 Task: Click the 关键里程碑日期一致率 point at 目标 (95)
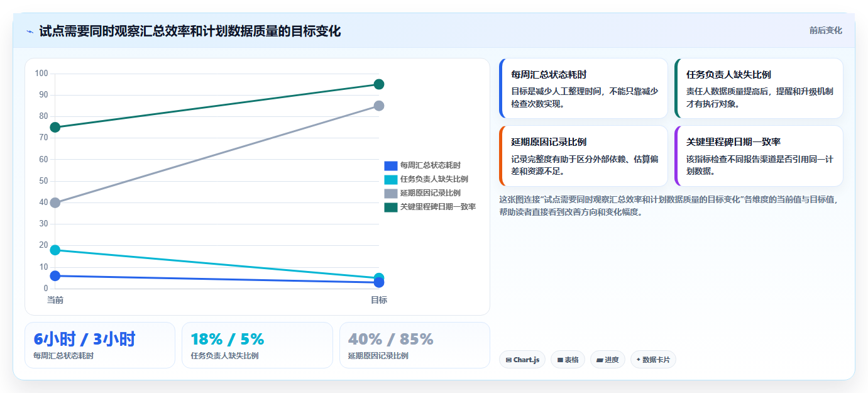coord(379,84)
